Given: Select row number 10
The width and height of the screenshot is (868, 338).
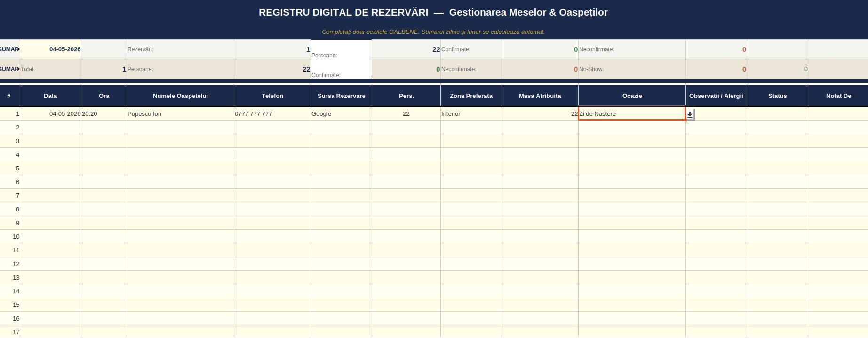Looking at the screenshot, I should point(10,236).
